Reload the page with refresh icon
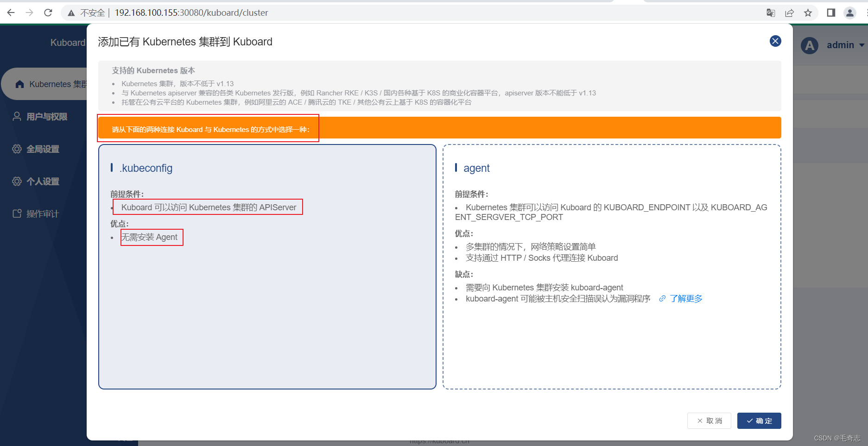Screen dimensions: 868x446 pos(48,13)
